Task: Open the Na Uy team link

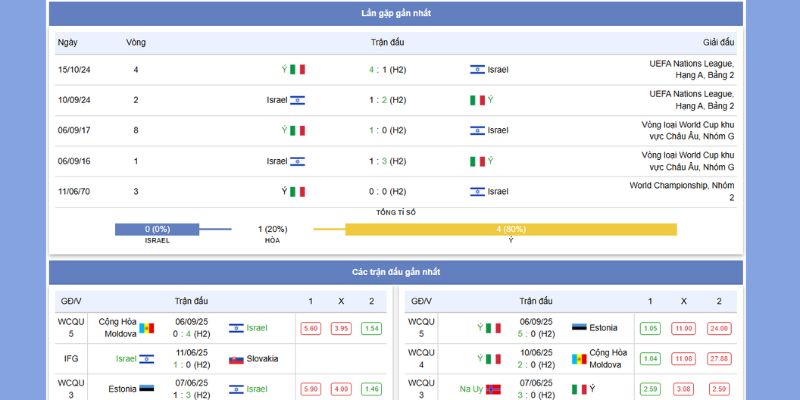Action: coord(470,389)
